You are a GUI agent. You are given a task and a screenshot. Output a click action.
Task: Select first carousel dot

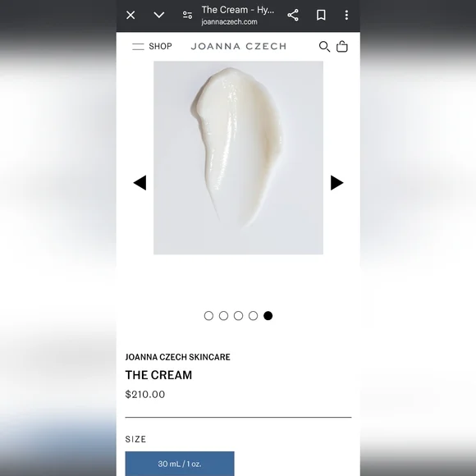pyautogui.click(x=208, y=316)
